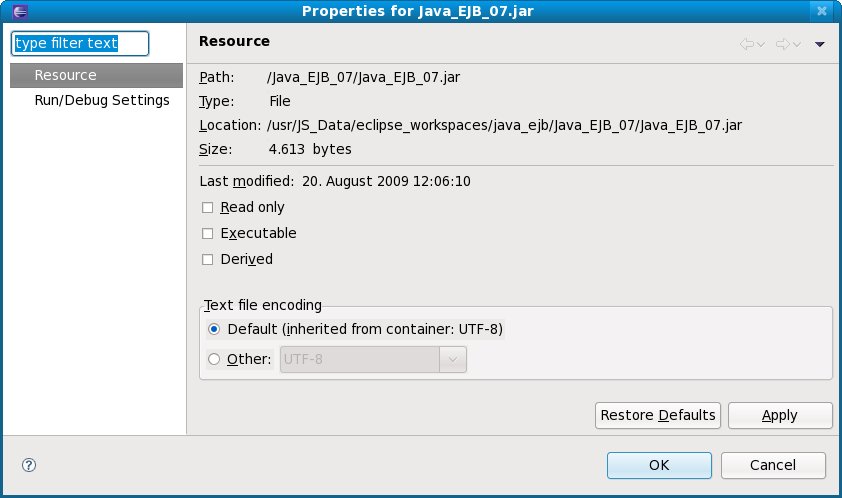This screenshot has width=842, height=498.
Task: Click the Apply button
Action: coord(780,415)
